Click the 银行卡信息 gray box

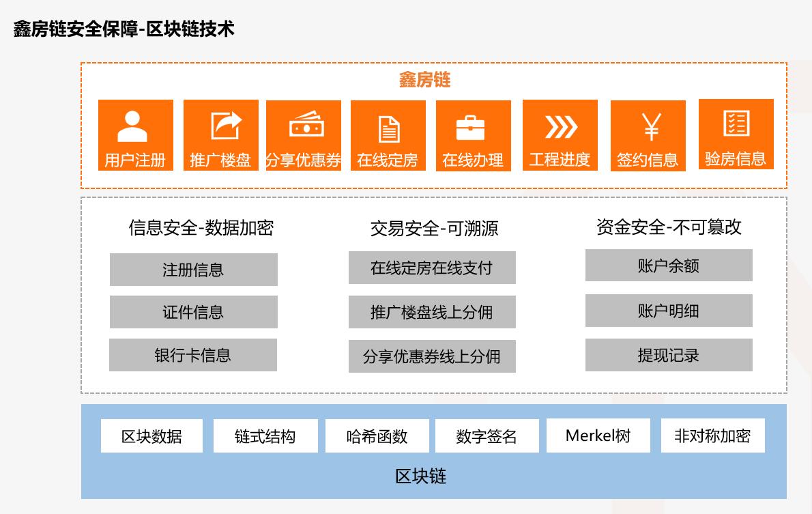coord(193,355)
